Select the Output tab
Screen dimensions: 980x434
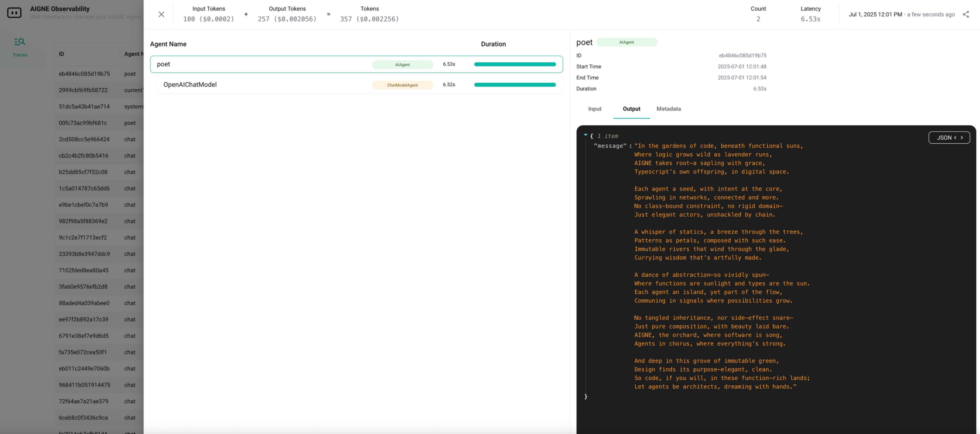632,109
